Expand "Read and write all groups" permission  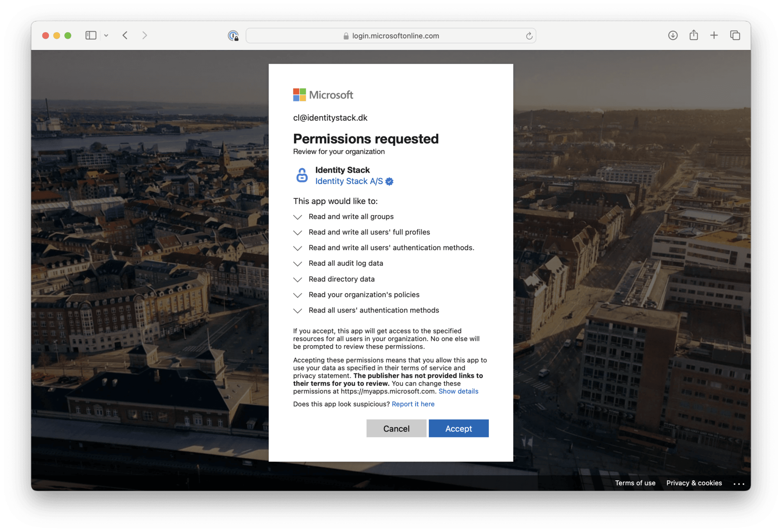coord(298,217)
